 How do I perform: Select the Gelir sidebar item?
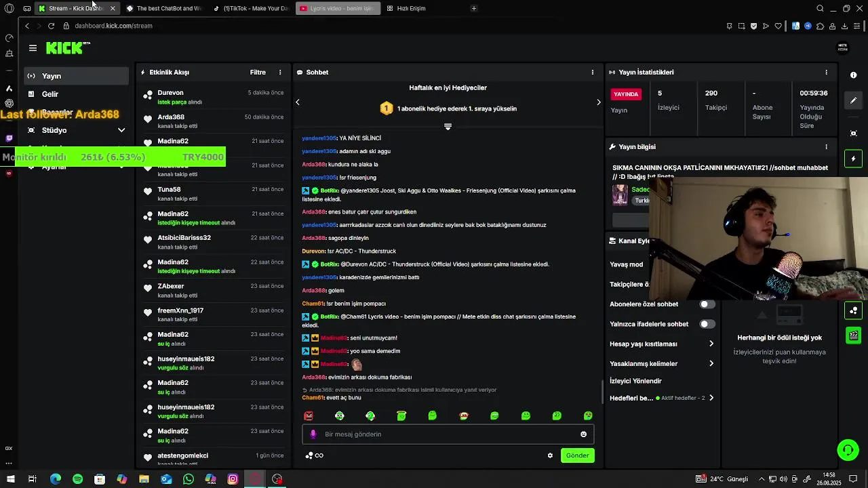[x=76, y=94]
